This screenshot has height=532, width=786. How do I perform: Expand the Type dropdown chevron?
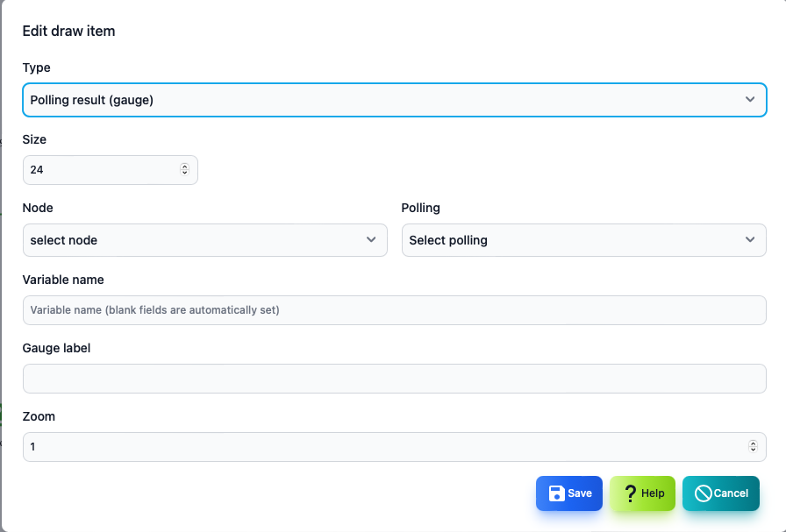750,99
